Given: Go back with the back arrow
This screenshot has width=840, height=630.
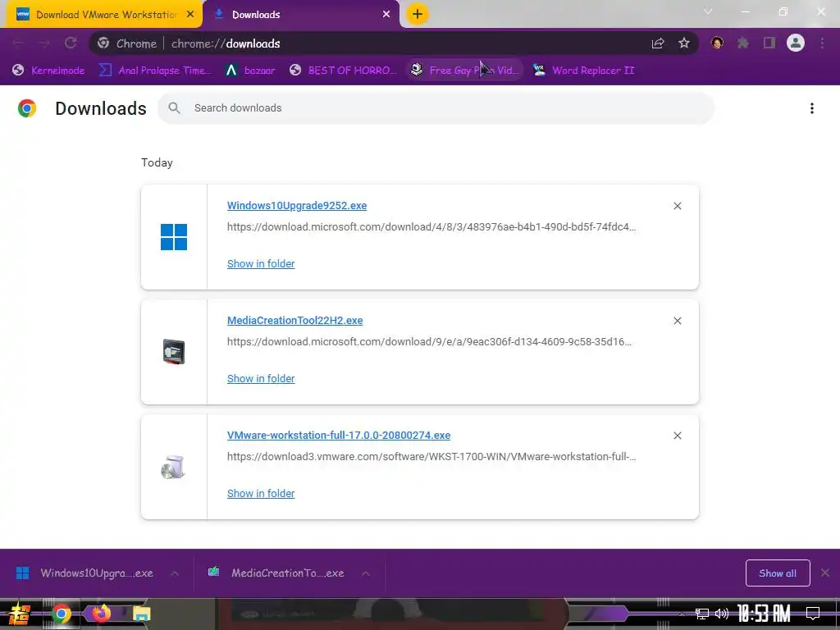Looking at the screenshot, I should tap(18, 43).
